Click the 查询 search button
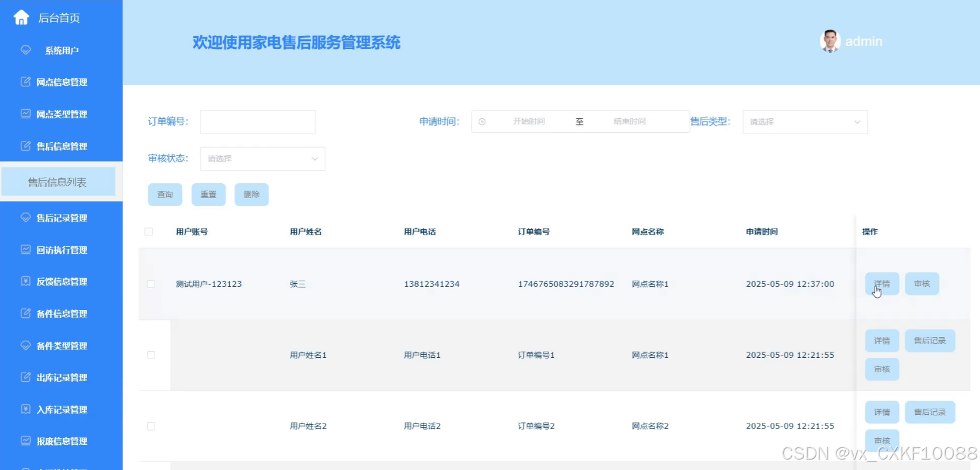Screen dimensions: 980x470 [165, 194]
